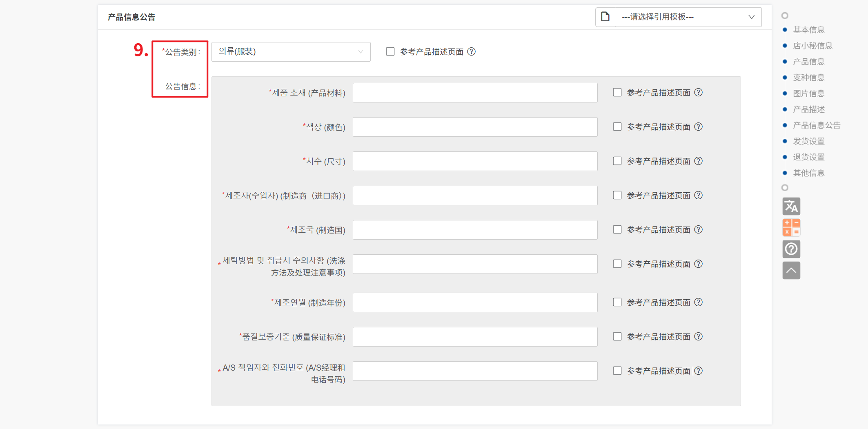
Task: Jump to 退货设置 section link
Action: click(x=808, y=157)
